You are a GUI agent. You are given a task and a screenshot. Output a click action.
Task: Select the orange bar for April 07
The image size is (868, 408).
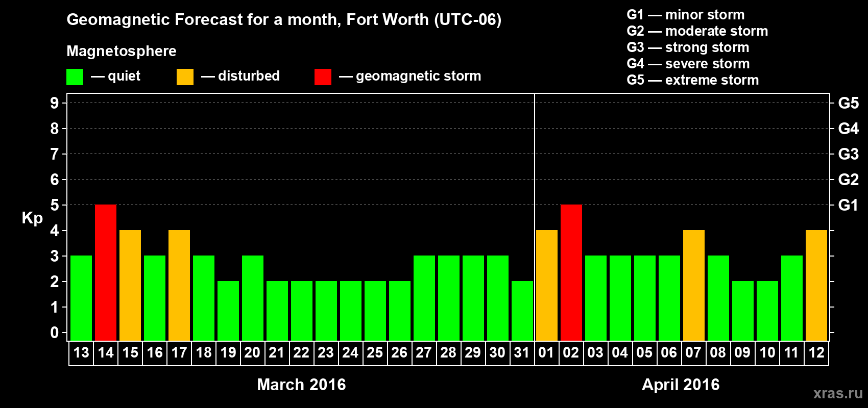(694, 285)
